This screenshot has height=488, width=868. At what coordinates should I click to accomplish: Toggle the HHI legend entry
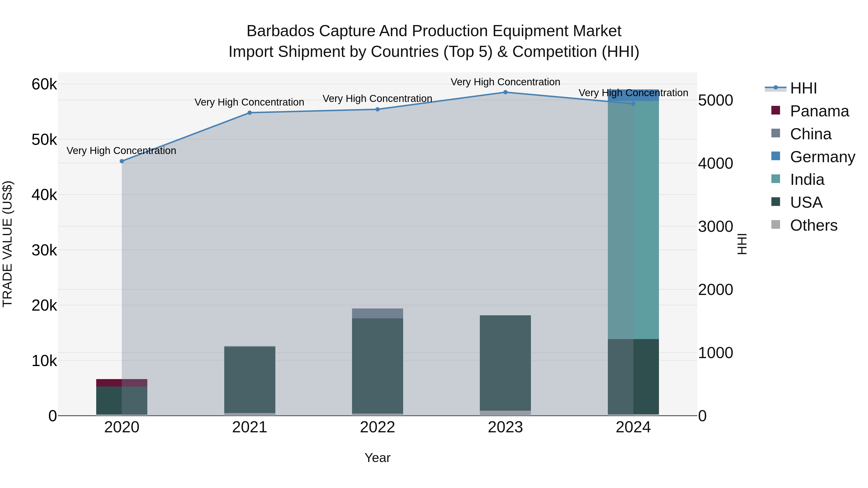click(791, 88)
